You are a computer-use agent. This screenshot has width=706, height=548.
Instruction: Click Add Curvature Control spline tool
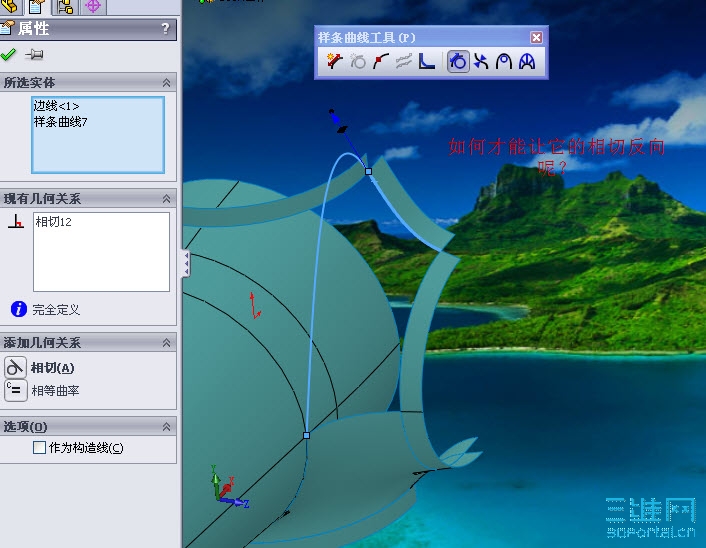pos(358,61)
